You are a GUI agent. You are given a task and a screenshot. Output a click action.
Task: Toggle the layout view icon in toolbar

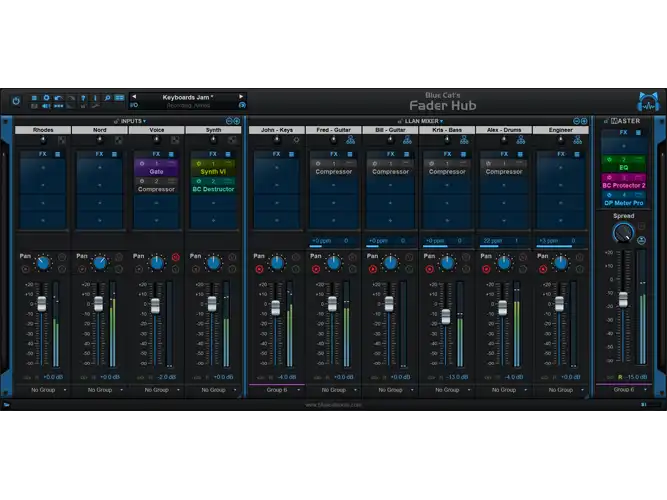[120, 98]
